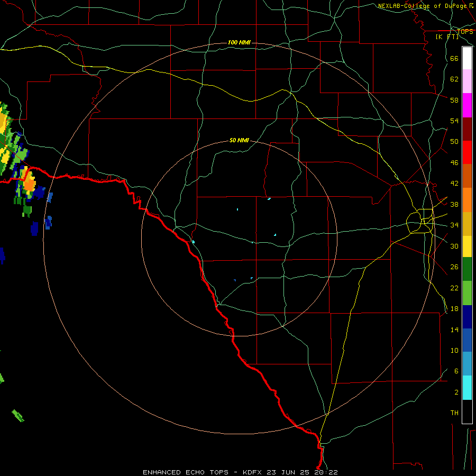Screen dimensions: 476x476
Task: Click the bright yellow legend swatch
Action: 467,246
